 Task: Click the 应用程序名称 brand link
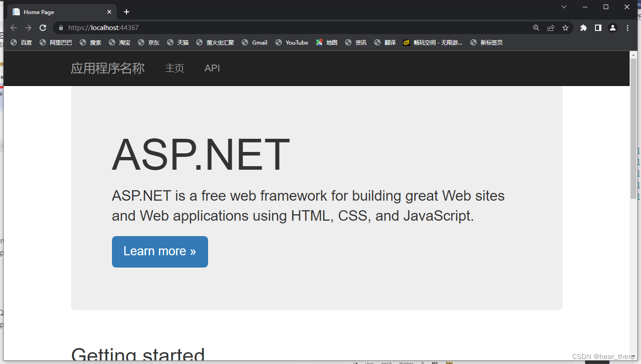click(x=107, y=68)
